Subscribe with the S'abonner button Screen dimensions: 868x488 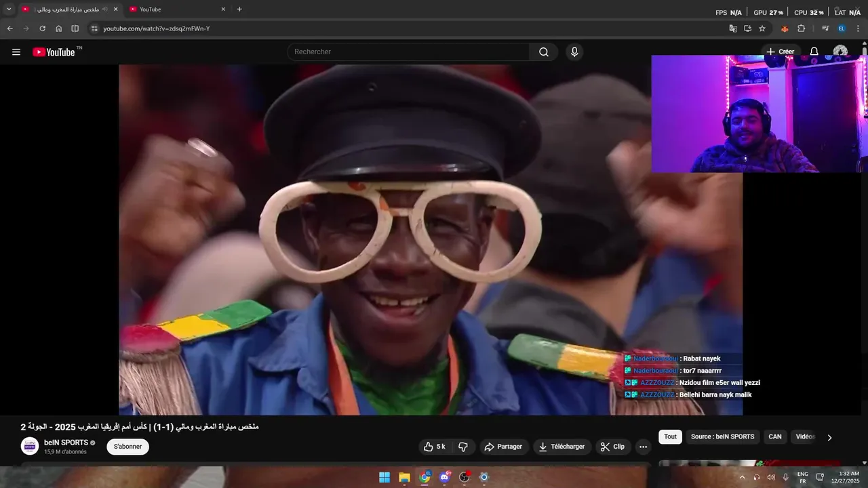[127, 447]
